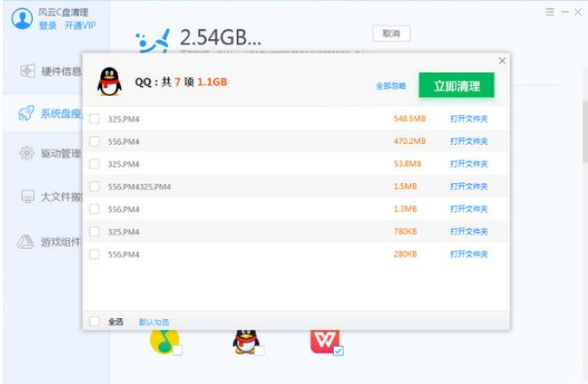The width and height of the screenshot is (588, 384).
Task: Select the 系统盘瘦身 sidebar label
Action: 61,114
